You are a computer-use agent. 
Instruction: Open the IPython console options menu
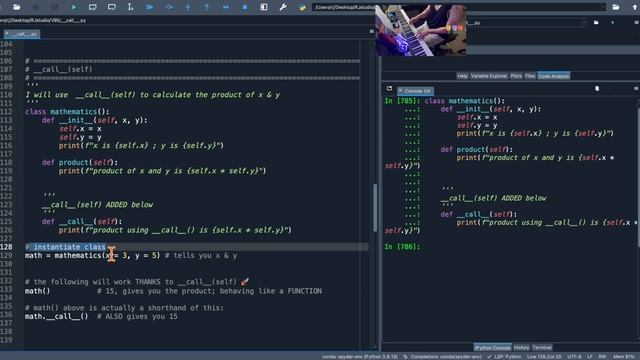pyautogui.click(x=636, y=89)
